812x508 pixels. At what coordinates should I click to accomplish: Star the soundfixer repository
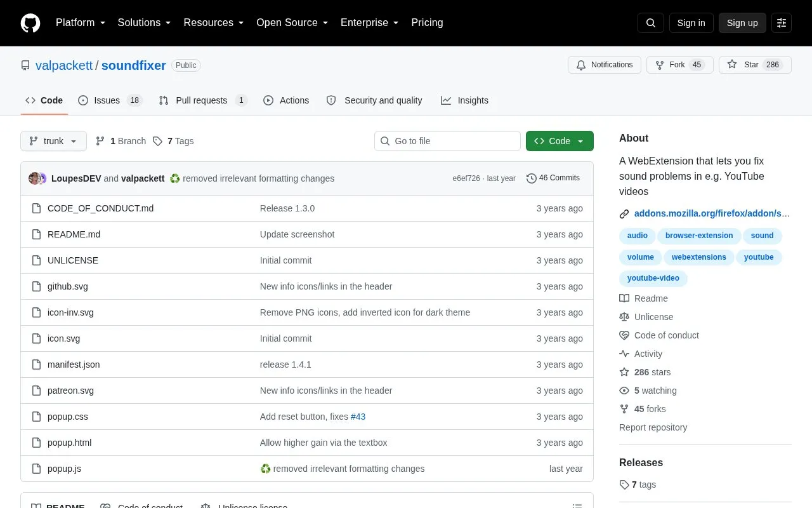[x=755, y=65]
